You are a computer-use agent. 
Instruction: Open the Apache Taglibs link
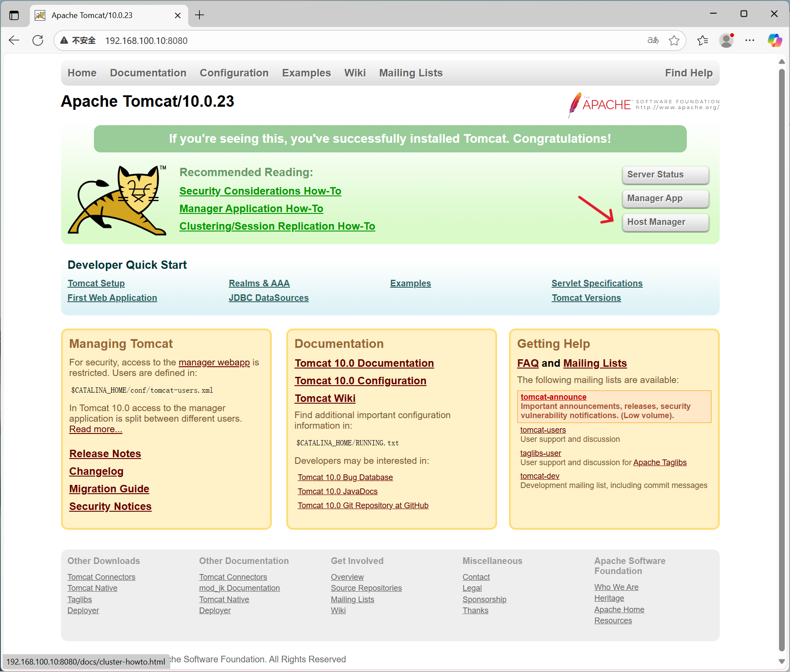click(x=660, y=462)
